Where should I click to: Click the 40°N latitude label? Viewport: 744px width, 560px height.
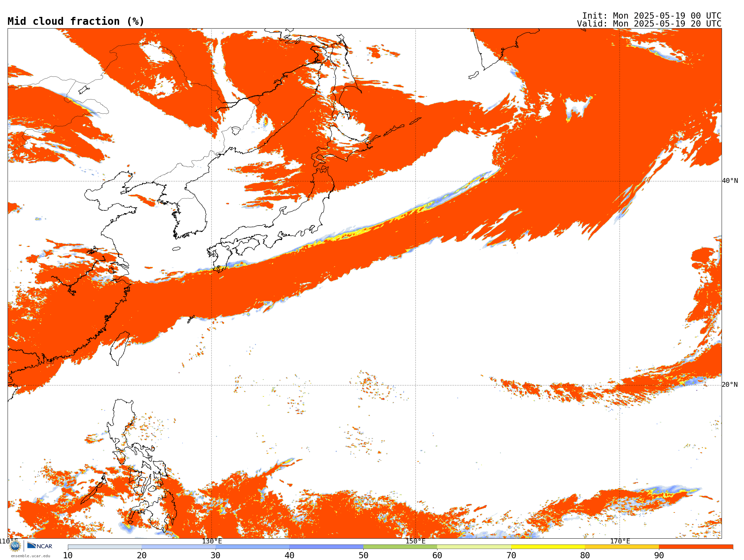coord(730,181)
